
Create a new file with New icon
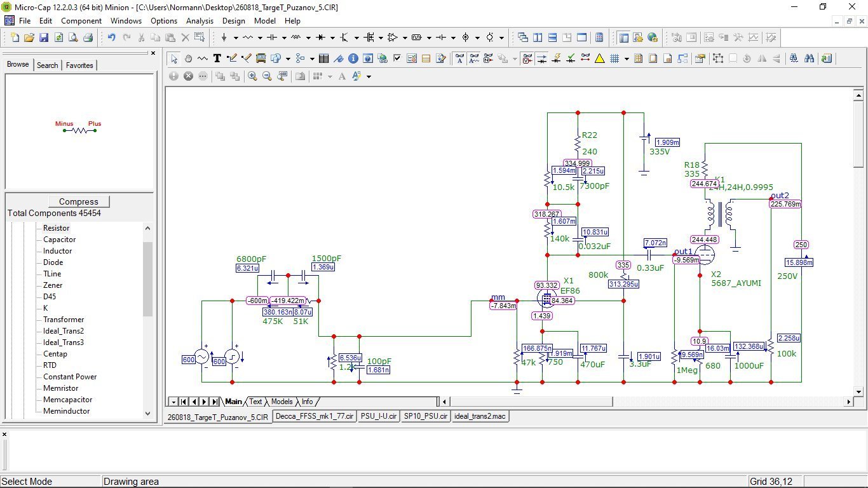(15, 37)
